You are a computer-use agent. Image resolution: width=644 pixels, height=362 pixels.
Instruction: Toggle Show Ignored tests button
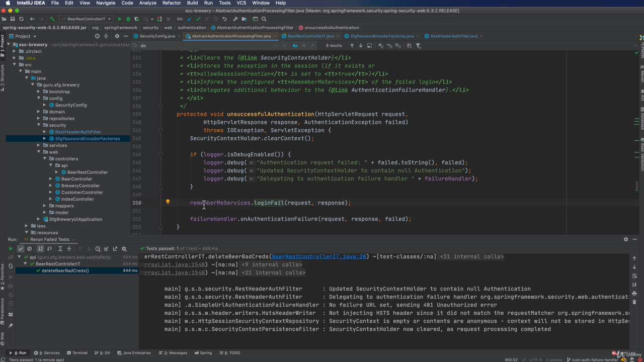click(29, 248)
